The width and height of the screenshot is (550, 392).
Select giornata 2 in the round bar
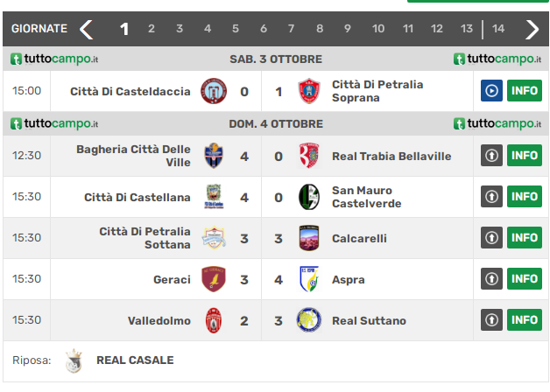152,29
